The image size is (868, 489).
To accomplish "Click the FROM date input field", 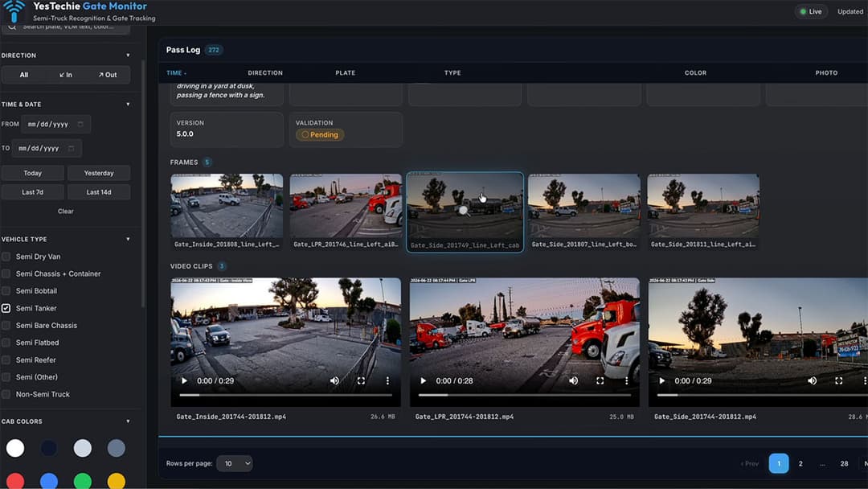I will pyautogui.click(x=56, y=125).
